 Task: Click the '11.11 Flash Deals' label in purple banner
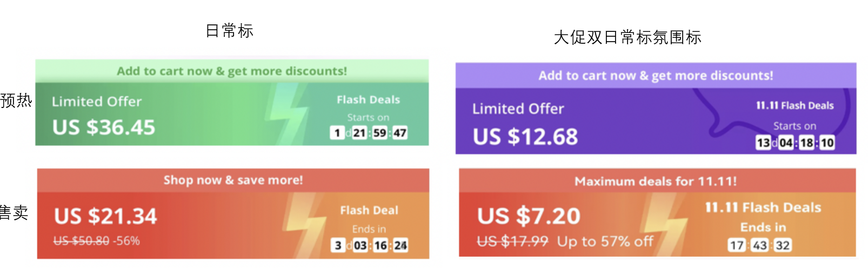(794, 106)
